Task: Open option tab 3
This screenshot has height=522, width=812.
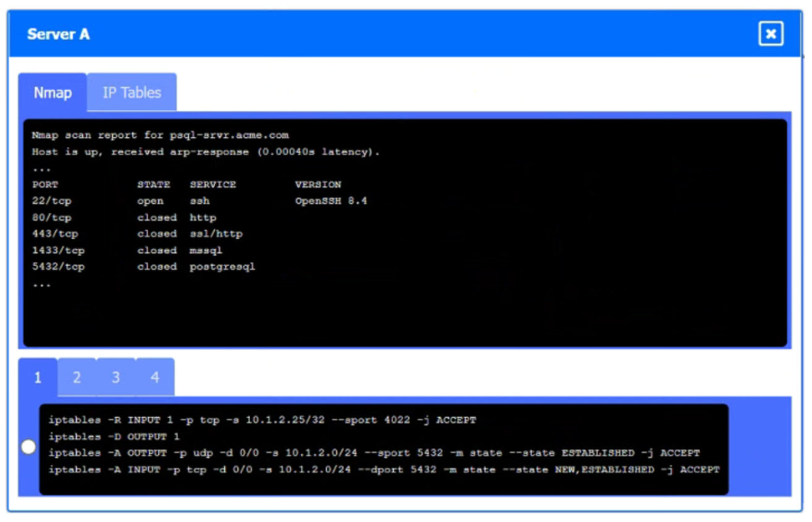Action: tap(116, 377)
